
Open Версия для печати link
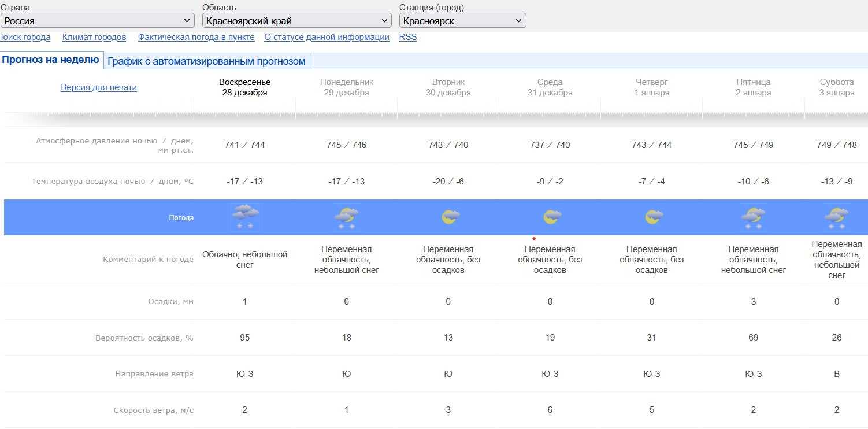click(99, 87)
